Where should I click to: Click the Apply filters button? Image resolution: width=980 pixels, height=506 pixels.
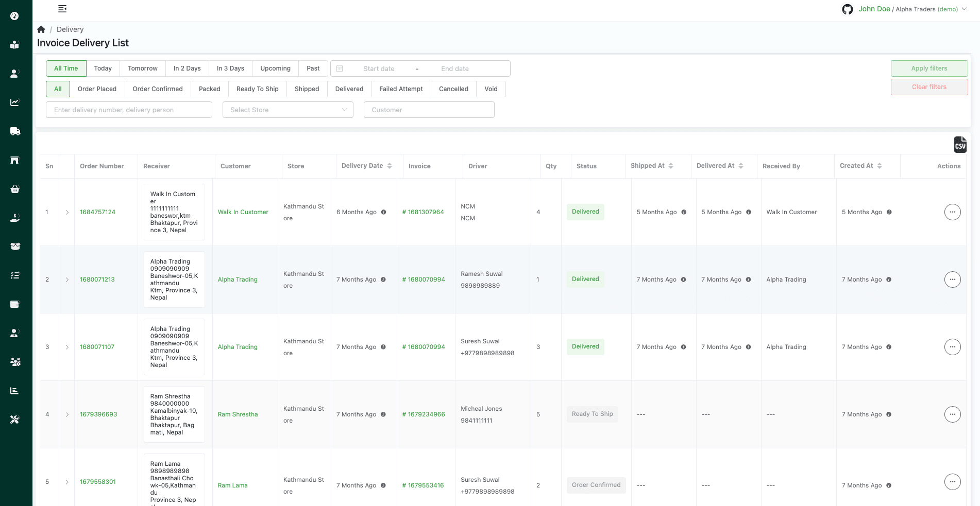928,68
